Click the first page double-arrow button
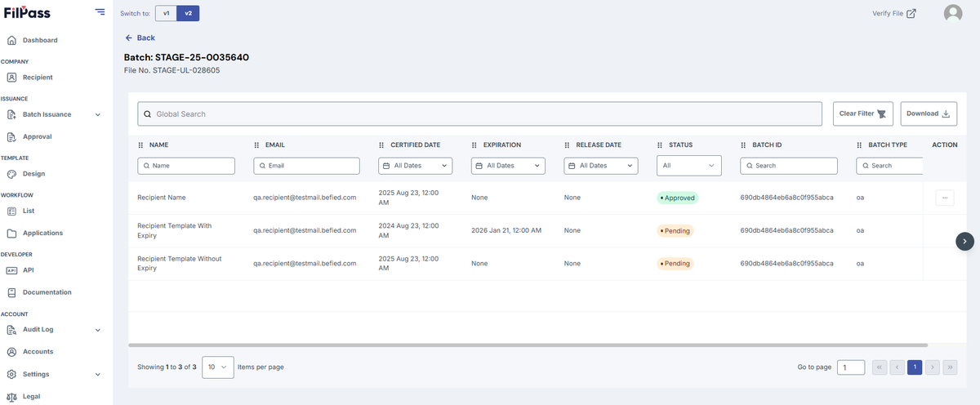 (x=880, y=367)
